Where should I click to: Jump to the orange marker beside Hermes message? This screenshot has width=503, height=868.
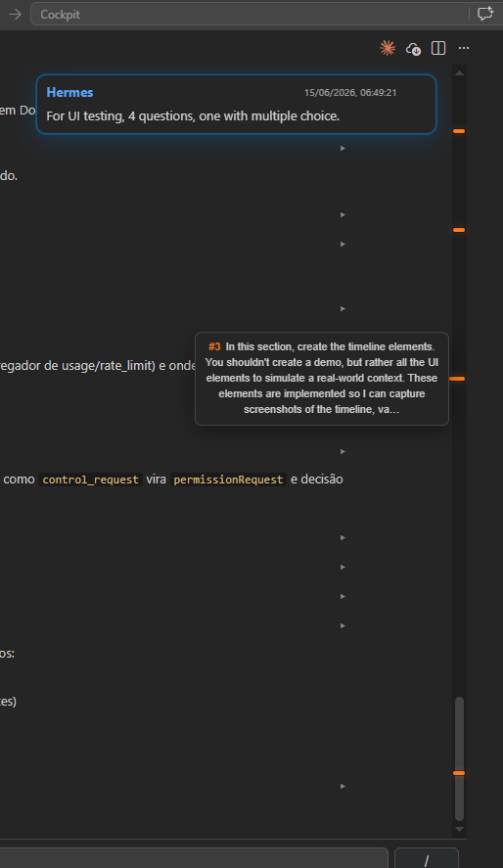coord(459,131)
